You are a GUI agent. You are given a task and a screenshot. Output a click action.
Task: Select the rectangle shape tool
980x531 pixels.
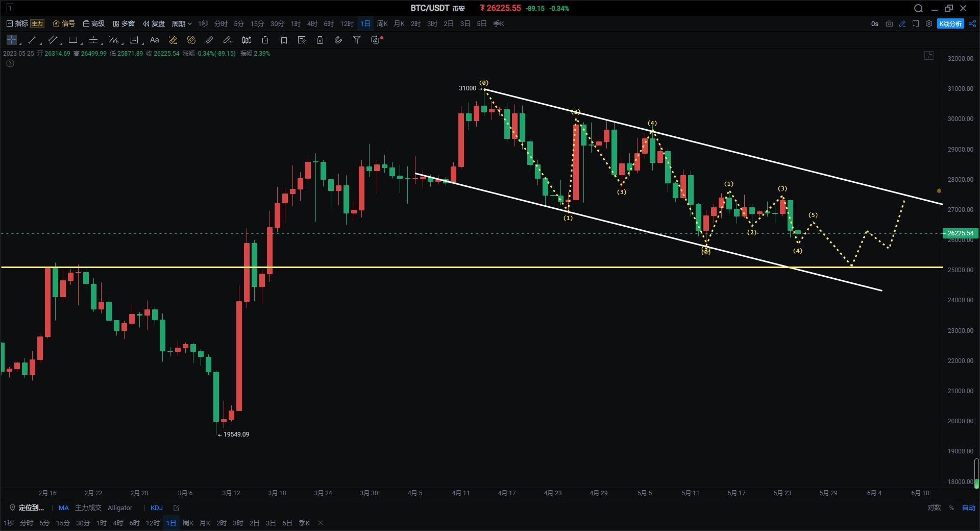point(73,40)
